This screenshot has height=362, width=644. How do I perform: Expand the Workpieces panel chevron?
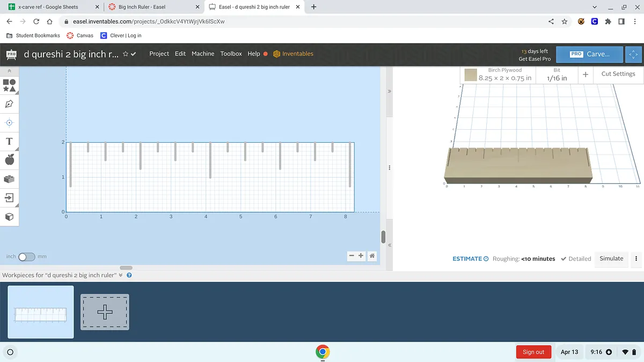(x=121, y=275)
